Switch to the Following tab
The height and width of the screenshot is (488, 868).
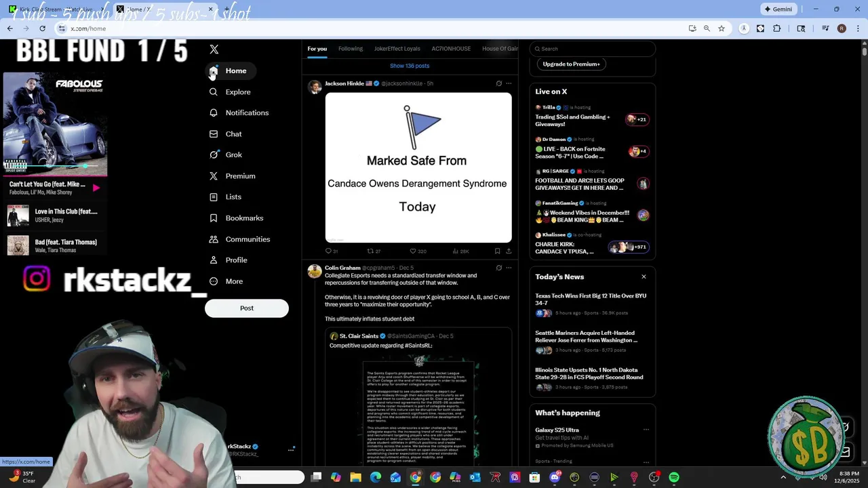(x=351, y=49)
